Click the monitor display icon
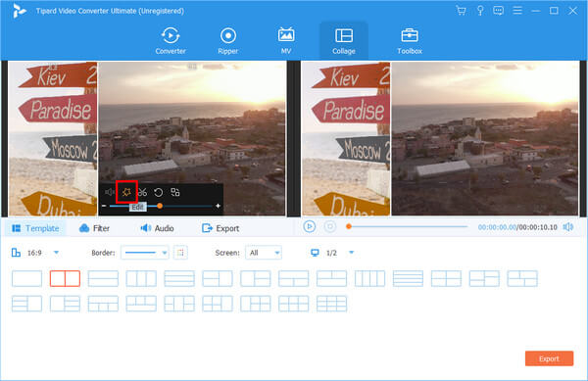 tap(315, 253)
